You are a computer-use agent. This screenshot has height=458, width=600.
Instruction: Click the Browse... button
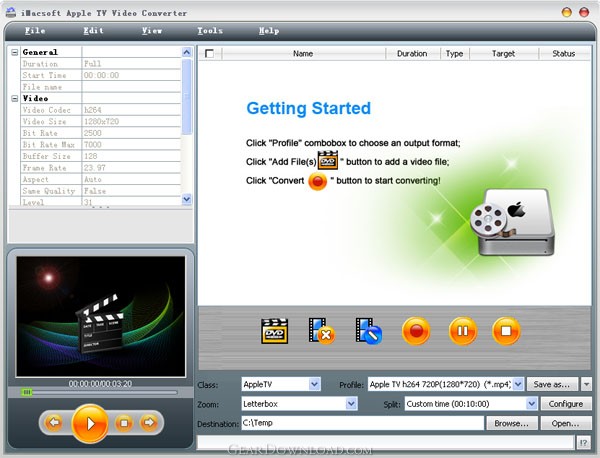[x=511, y=423]
